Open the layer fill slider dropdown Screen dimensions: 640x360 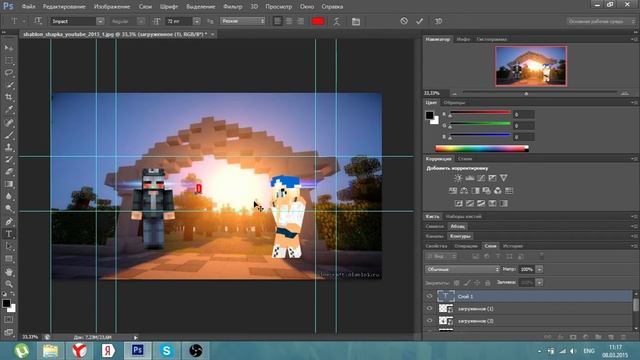[x=540, y=282]
